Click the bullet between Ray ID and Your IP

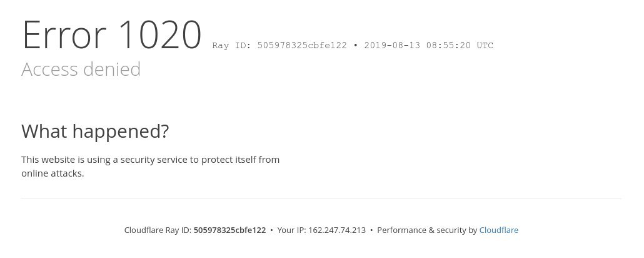tap(271, 230)
